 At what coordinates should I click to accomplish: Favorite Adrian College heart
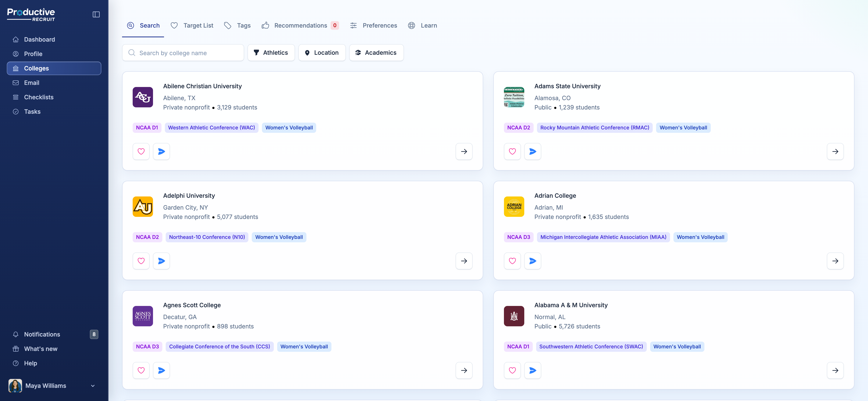512,261
